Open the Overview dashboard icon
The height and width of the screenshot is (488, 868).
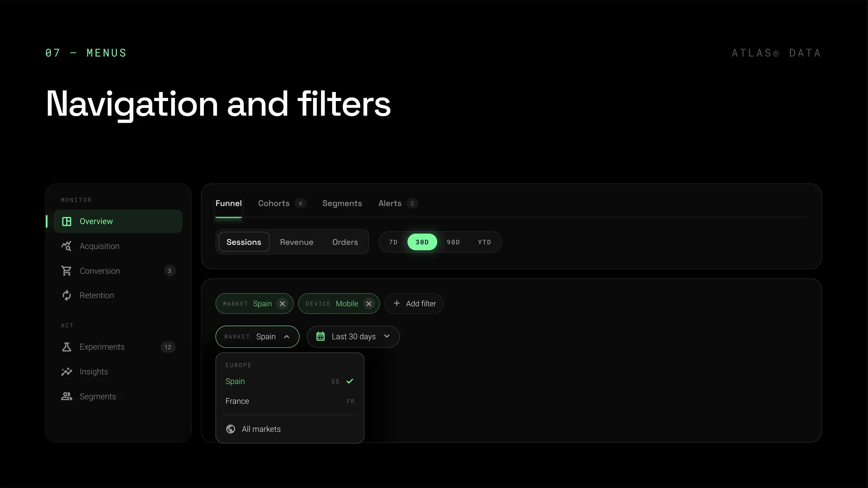click(67, 221)
